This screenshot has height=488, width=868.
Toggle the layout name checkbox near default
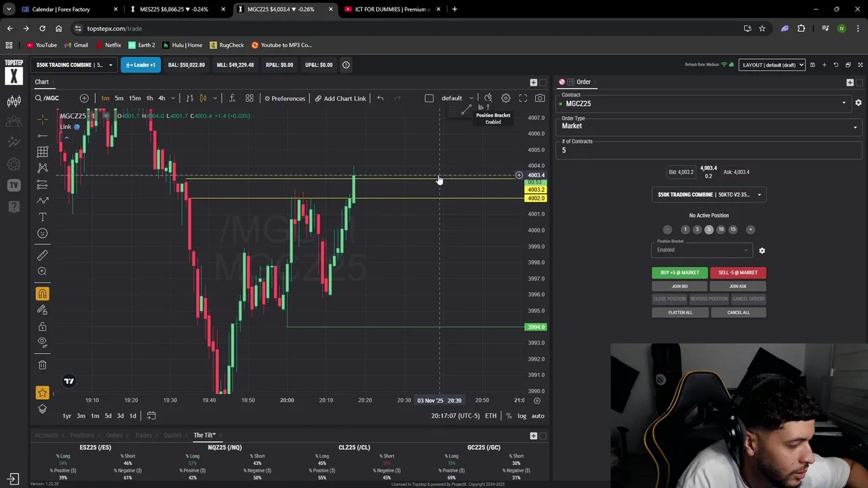[x=429, y=98]
